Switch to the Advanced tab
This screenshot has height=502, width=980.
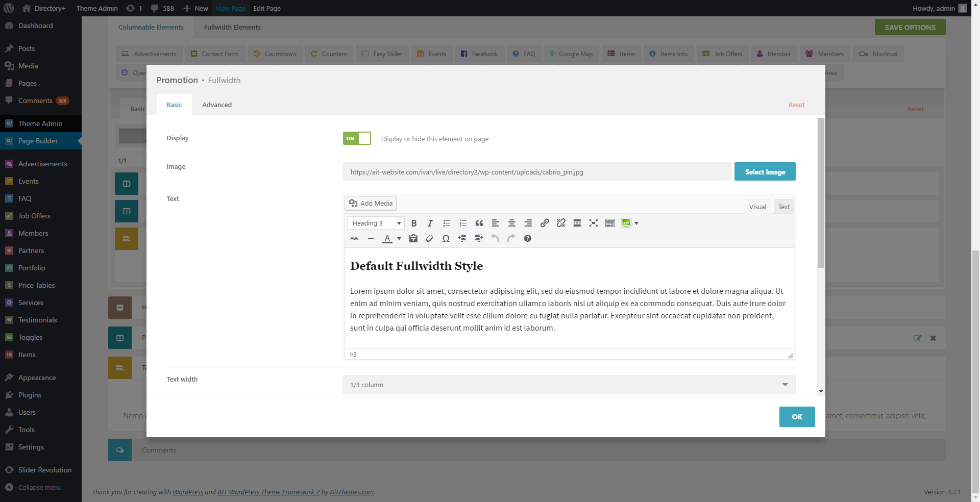coord(217,105)
